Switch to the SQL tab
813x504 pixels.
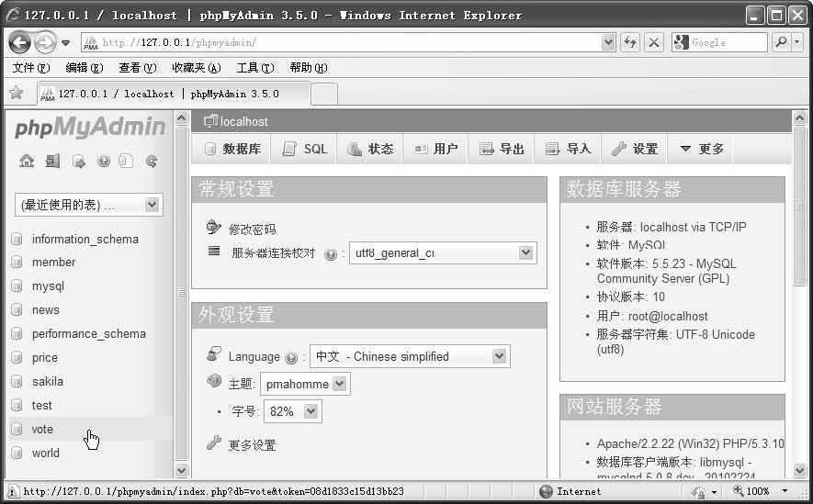(x=304, y=149)
